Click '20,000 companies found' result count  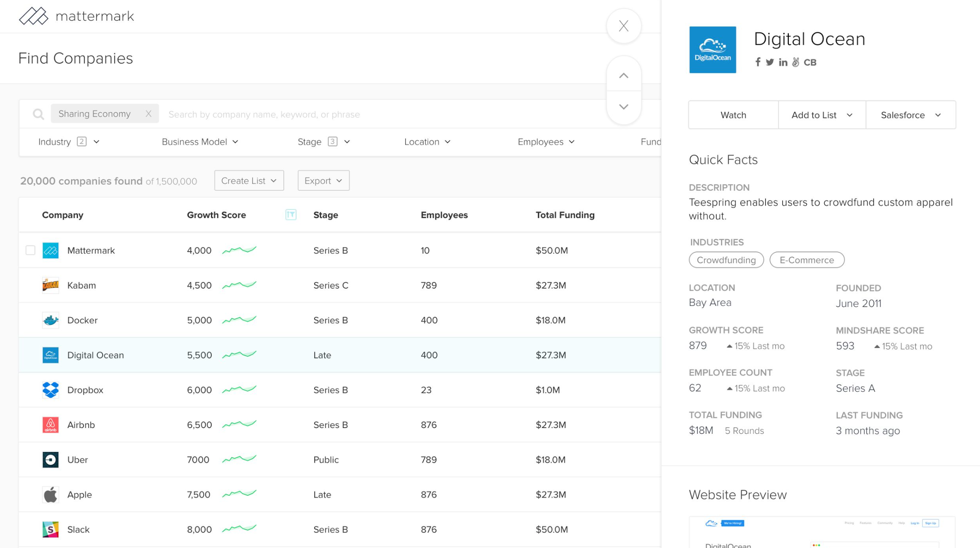click(81, 181)
